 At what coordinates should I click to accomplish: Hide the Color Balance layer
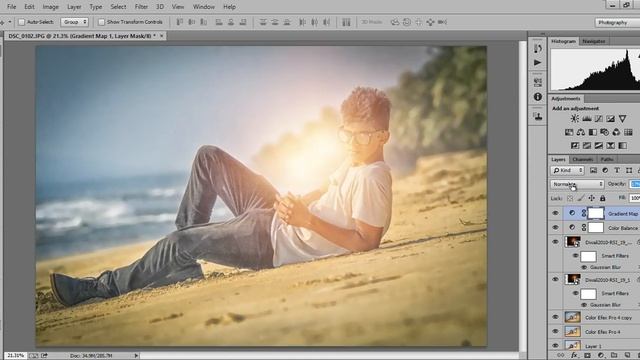(x=555, y=227)
